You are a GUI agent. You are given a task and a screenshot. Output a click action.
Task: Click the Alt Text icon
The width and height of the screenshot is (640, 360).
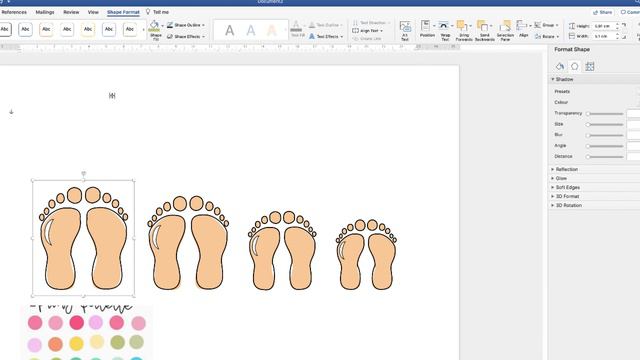coord(405,27)
